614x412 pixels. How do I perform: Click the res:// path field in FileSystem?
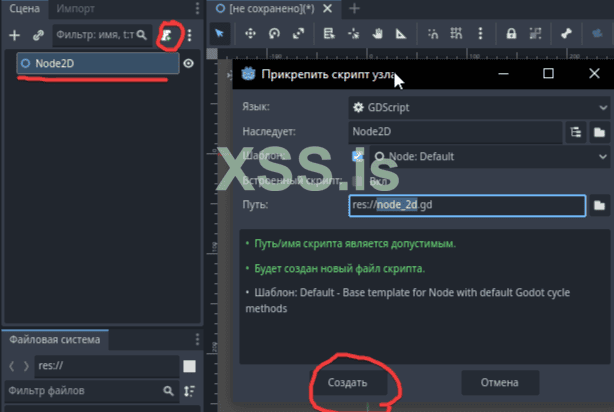click(x=107, y=366)
